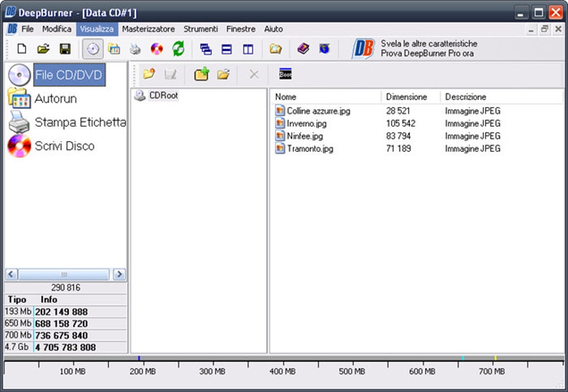Viewport: 568px width, 392px height.
Task: Click the DeepBurner Pro promotion banner
Action: 415,48
